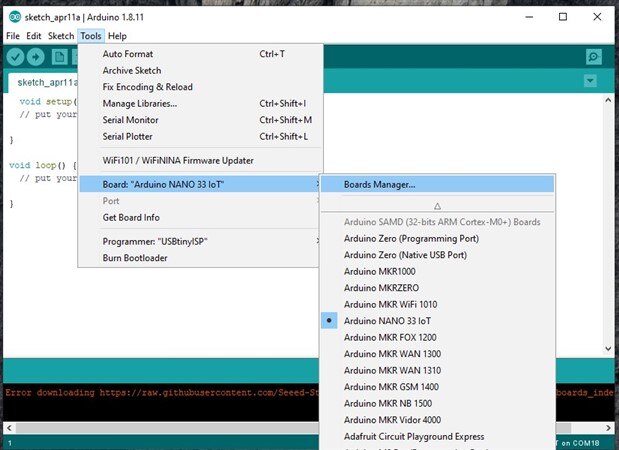
Task: Open Manage Libraries...
Action: click(201, 103)
